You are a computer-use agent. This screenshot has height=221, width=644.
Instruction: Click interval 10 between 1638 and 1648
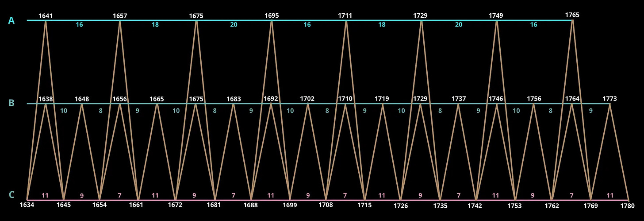[x=64, y=111]
